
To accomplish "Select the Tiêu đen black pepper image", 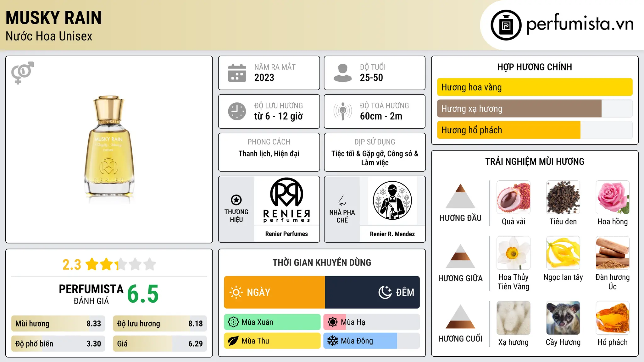I will click(563, 197).
